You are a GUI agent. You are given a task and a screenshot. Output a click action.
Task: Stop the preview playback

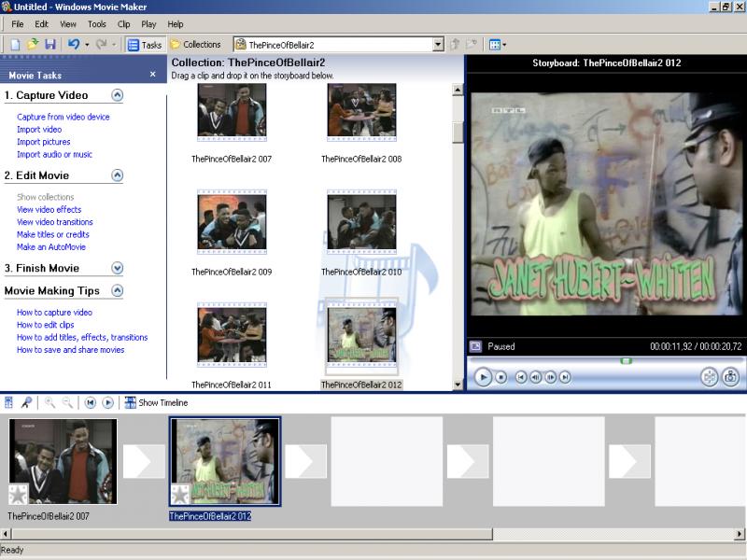click(x=500, y=377)
